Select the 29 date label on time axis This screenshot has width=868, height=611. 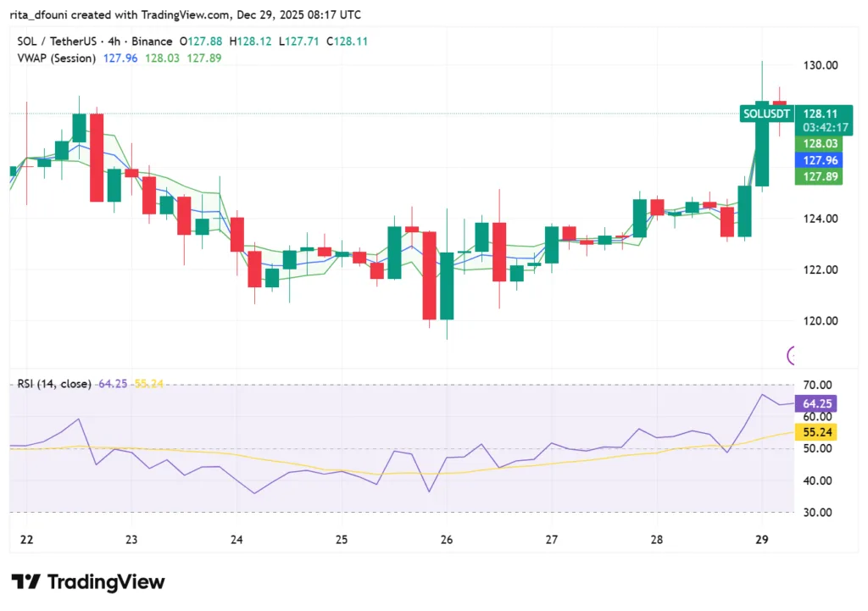(760, 539)
